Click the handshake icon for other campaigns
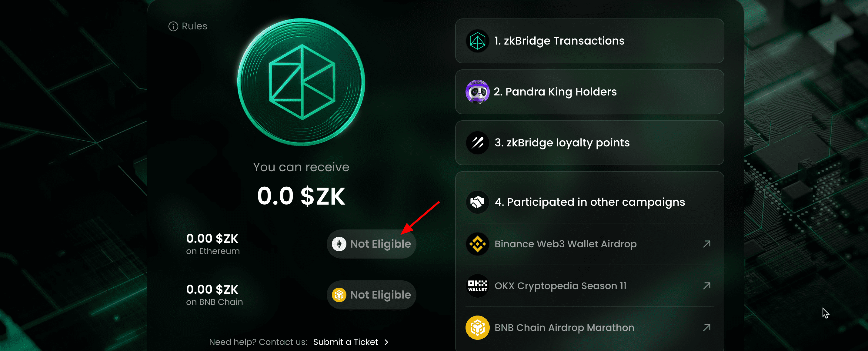The height and width of the screenshot is (351, 868). pyautogui.click(x=477, y=202)
